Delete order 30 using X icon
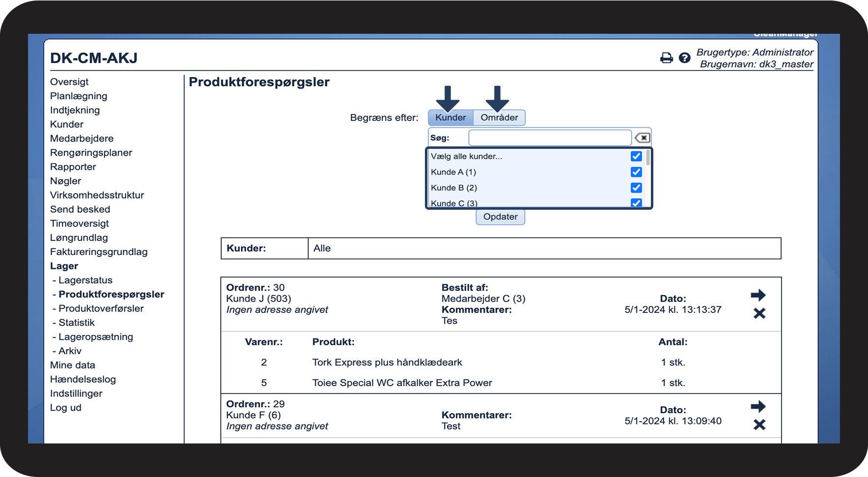The image size is (868, 477). coord(759,313)
